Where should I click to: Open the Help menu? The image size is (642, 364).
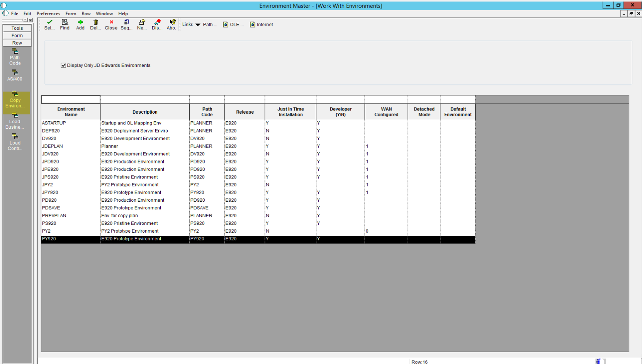click(123, 14)
